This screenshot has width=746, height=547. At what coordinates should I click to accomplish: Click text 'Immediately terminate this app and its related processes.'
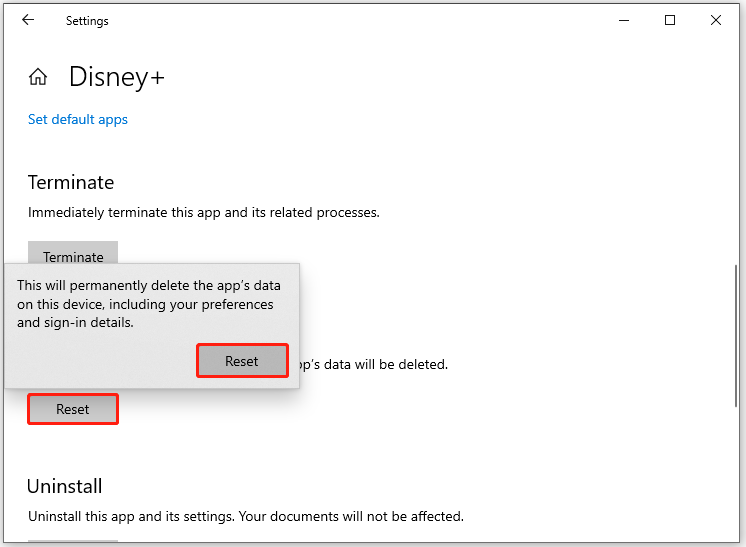click(x=204, y=213)
